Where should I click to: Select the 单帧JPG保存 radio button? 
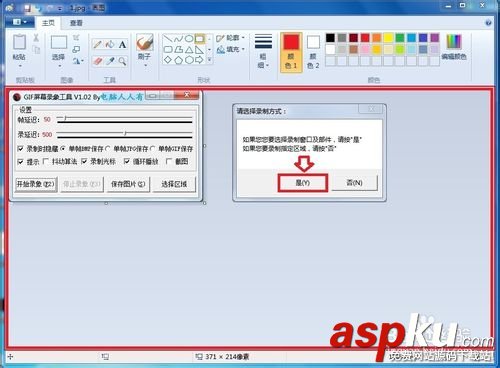pos(108,149)
